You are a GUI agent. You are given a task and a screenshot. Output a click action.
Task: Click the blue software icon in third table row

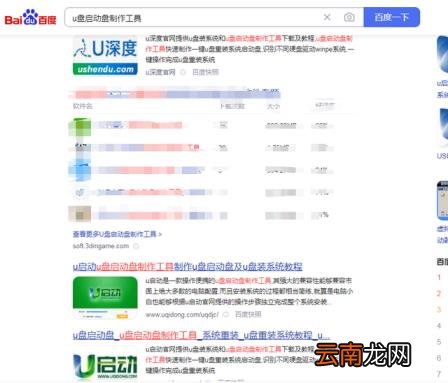(80, 170)
